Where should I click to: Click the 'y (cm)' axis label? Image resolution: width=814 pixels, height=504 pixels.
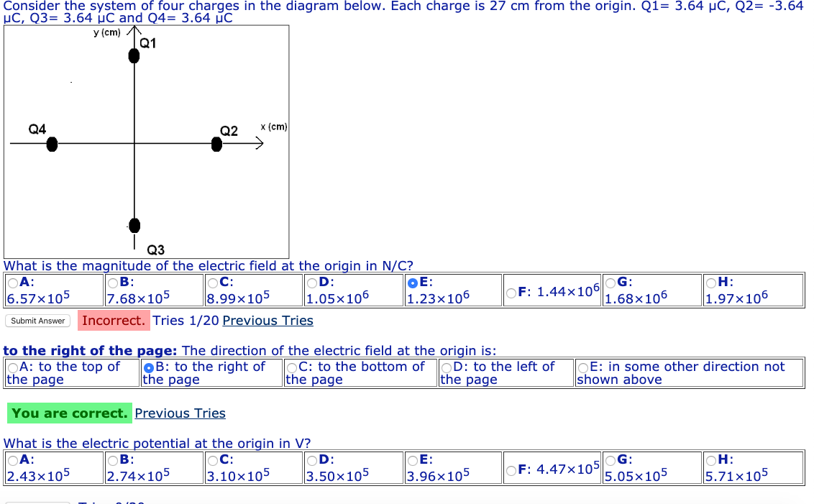pyautogui.click(x=107, y=32)
